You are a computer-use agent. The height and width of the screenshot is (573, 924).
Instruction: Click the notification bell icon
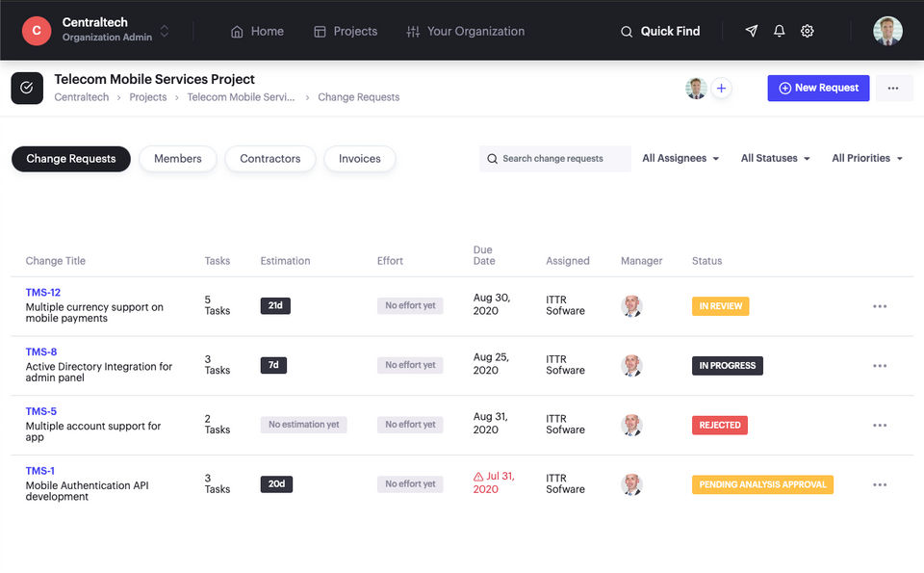pyautogui.click(x=780, y=31)
